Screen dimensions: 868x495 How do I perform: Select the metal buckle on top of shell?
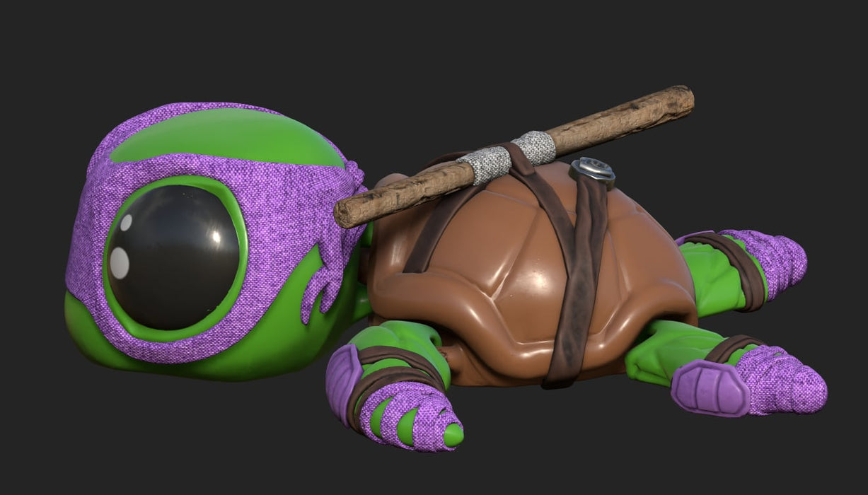[593, 170]
